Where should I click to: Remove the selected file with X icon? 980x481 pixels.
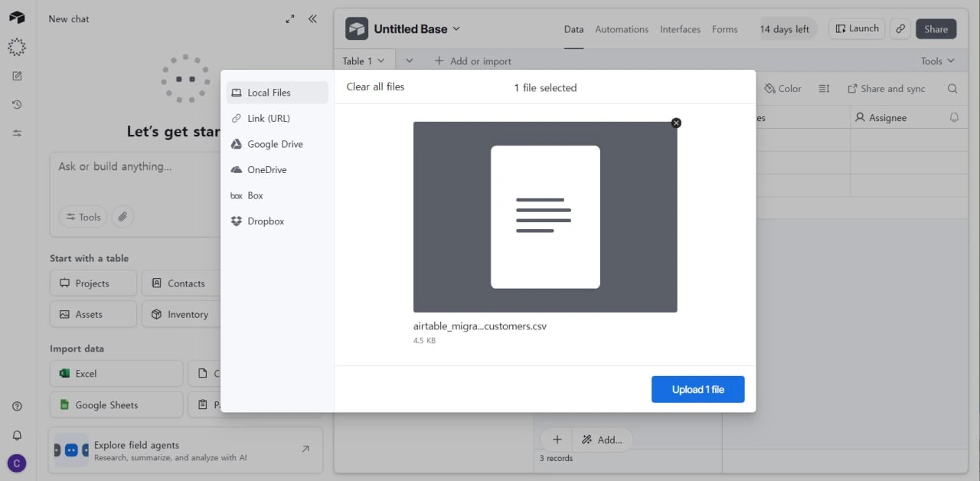tap(676, 123)
